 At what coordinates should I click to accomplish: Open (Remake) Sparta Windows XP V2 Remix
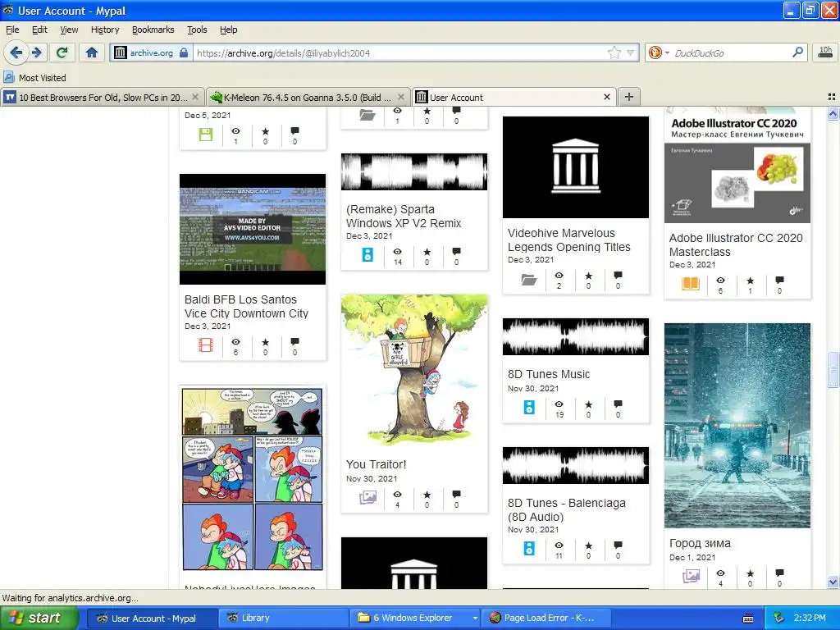(404, 217)
